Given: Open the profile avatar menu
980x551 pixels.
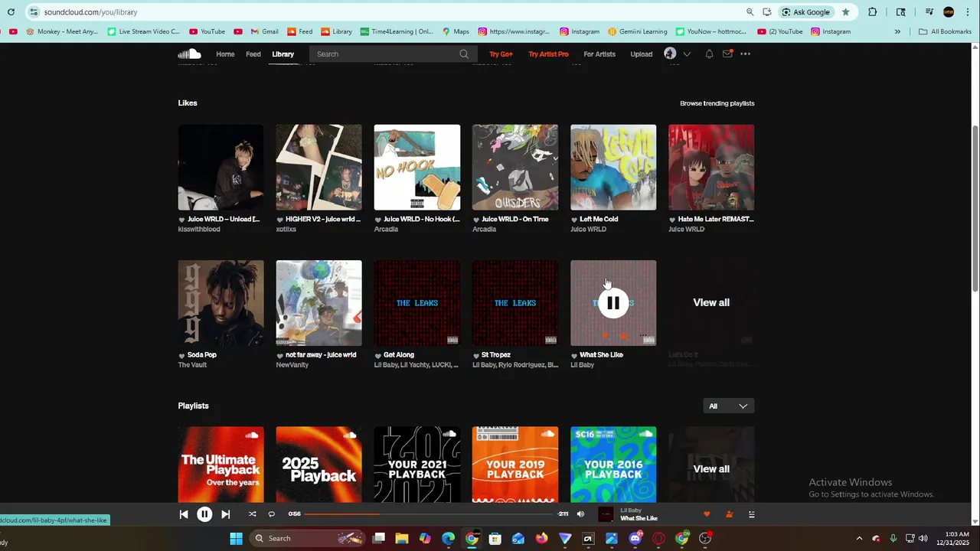Looking at the screenshot, I should tap(670, 54).
